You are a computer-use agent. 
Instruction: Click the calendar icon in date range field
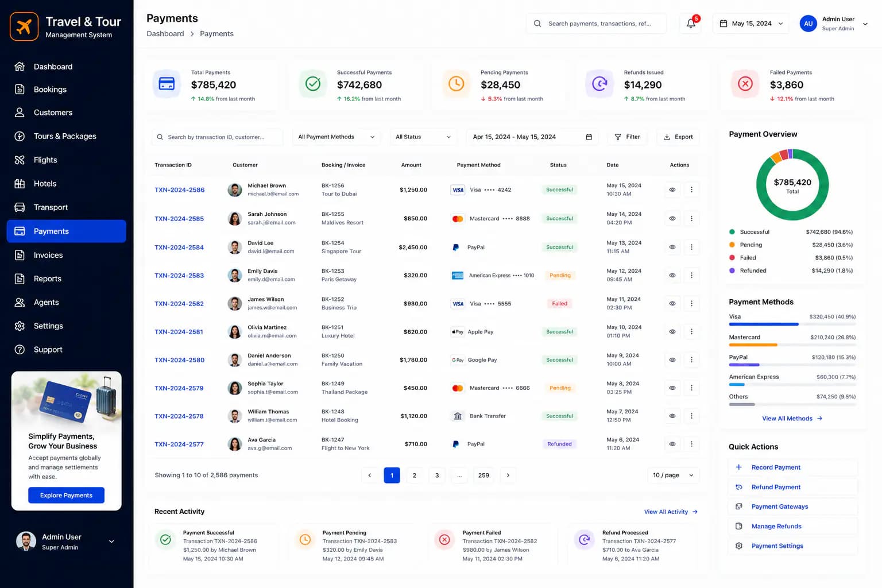coord(589,137)
